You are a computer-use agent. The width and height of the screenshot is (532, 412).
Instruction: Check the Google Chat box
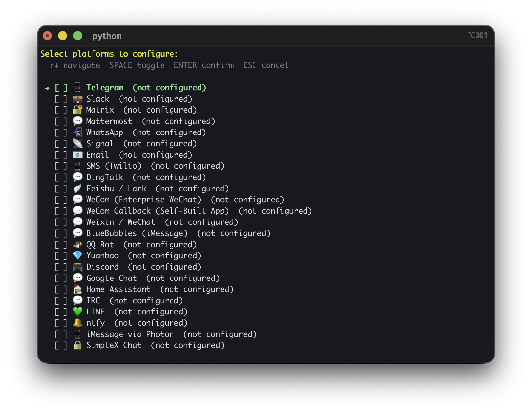click(61, 278)
